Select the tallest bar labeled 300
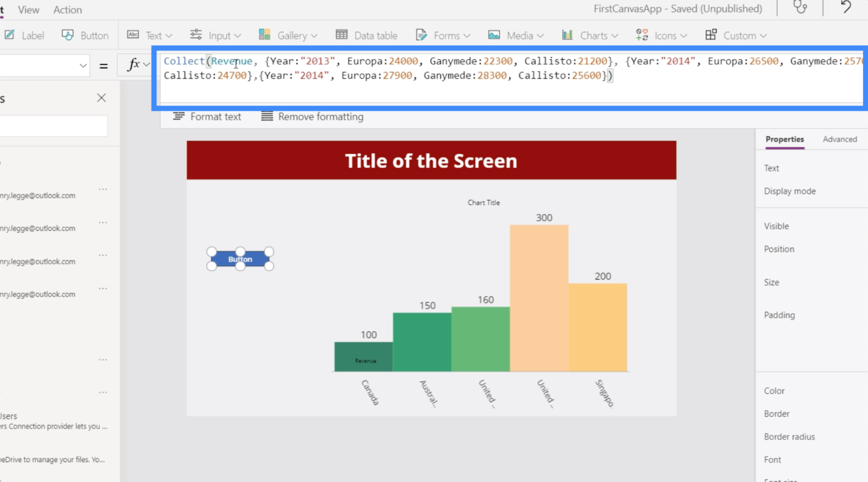 pos(539,298)
